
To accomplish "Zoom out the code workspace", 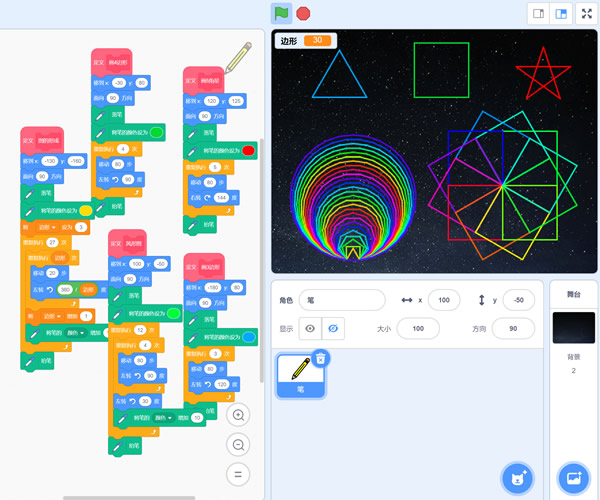I will tap(238, 445).
